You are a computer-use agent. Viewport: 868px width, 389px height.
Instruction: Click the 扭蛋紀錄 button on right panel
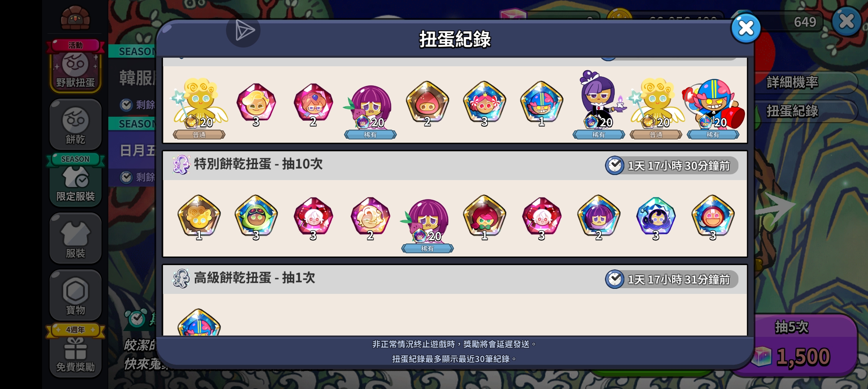point(805,111)
